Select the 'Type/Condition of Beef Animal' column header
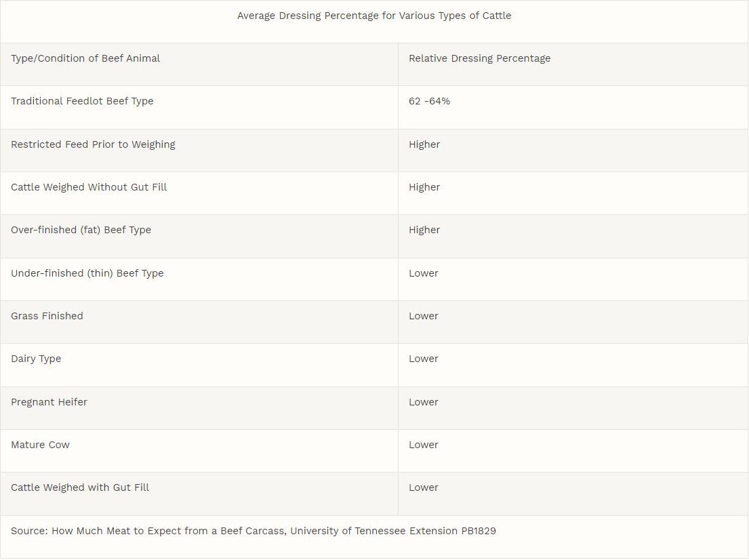This screenshot has width=749, height=560. click(x=85, y=58)
